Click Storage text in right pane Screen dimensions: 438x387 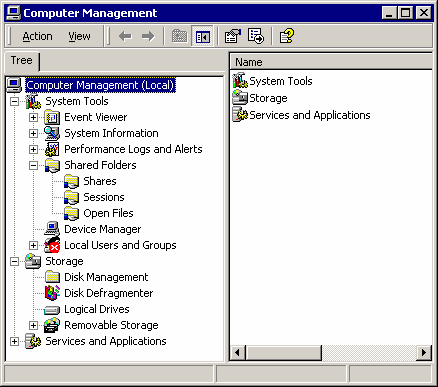click(268, 98)
